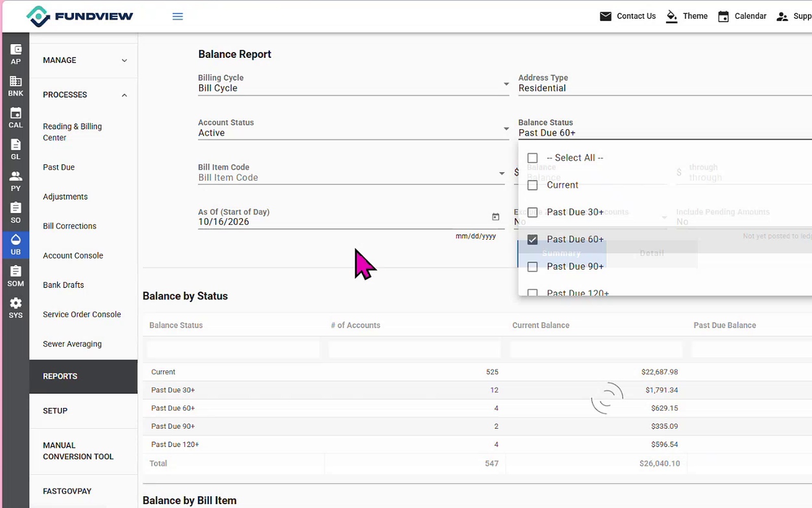
Task: Click the FundView logo
Action: [x=80, y=16]
